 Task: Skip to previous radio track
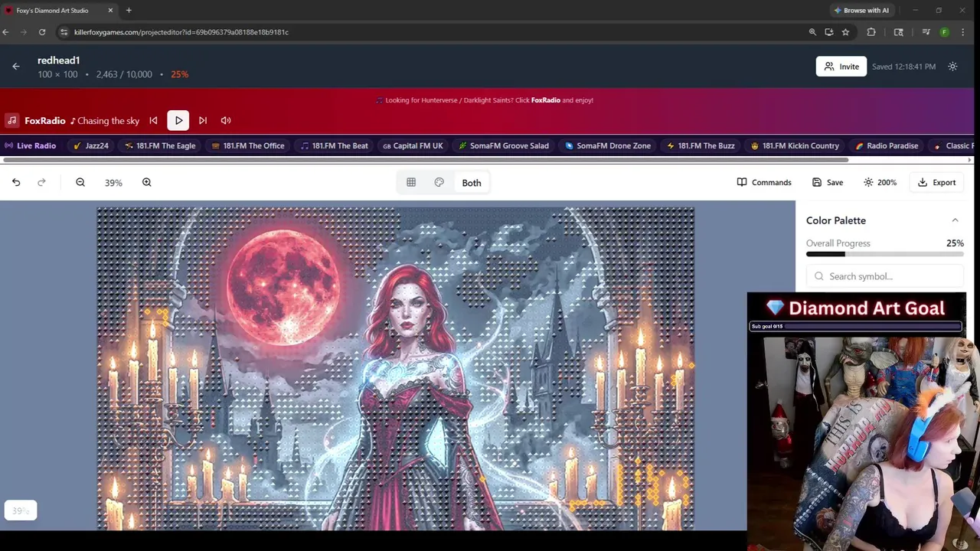point(153,120)
